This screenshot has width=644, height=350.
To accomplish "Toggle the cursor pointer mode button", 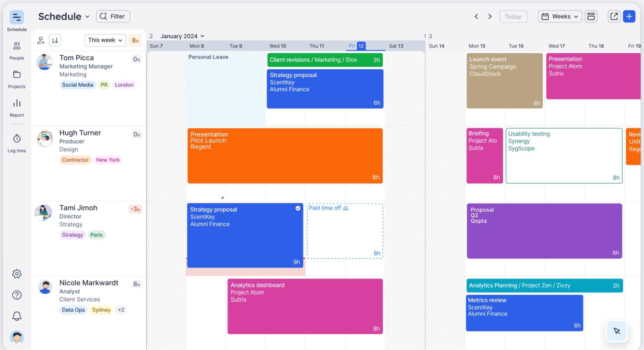I will tap(617, 331).
